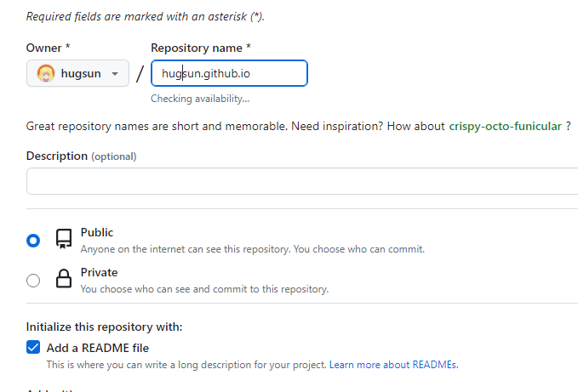Viewport: 578px width, 392px height.
Task: Click the 'Owner *' field label
Action: click(48, 48)
